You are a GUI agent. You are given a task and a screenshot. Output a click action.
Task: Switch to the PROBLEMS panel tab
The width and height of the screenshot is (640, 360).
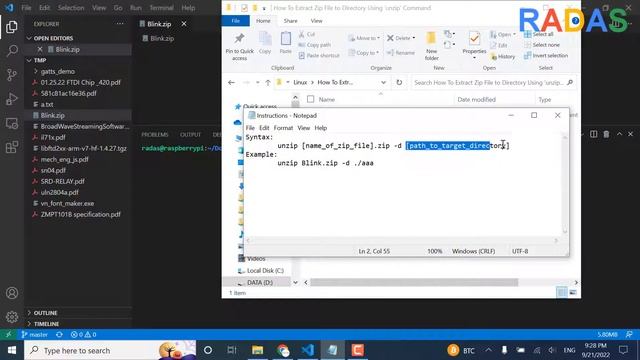click(155, 135)
